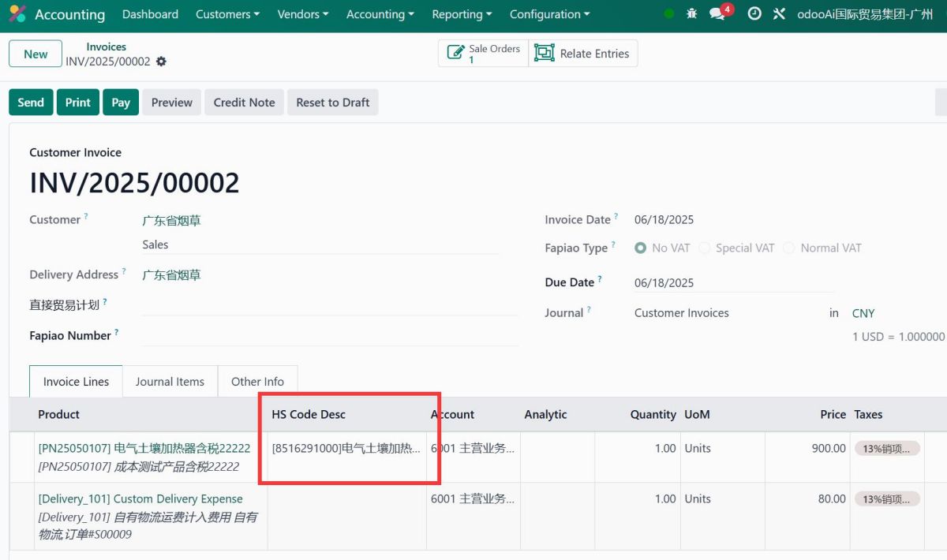Open the Sale Orders smart button

click(483, 54)
